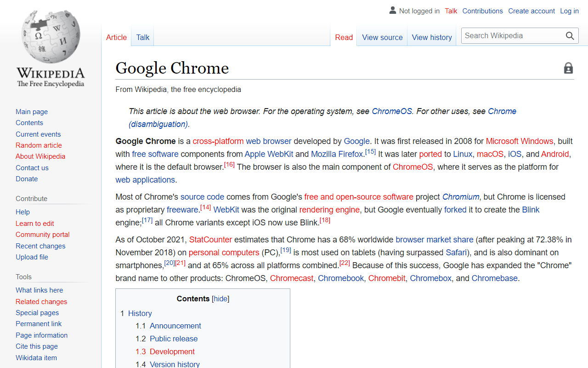Click the page protection padlock icon
This screenshot has width=588, height=368.
pos(568,68)
